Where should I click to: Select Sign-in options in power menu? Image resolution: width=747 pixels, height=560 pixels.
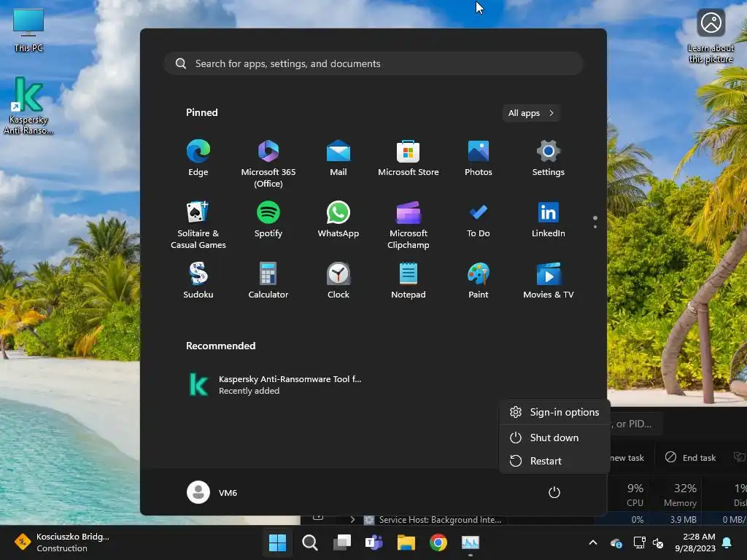[x=554, y=413]
